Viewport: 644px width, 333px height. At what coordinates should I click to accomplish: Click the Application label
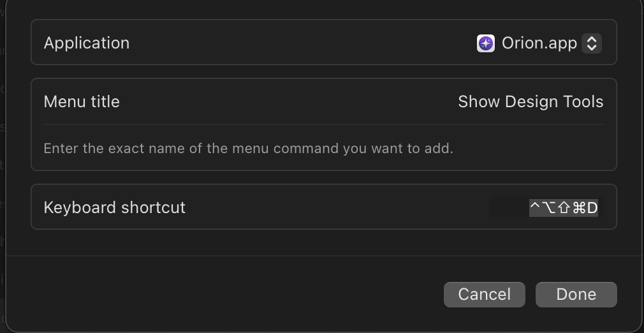(x=87, y=43)
